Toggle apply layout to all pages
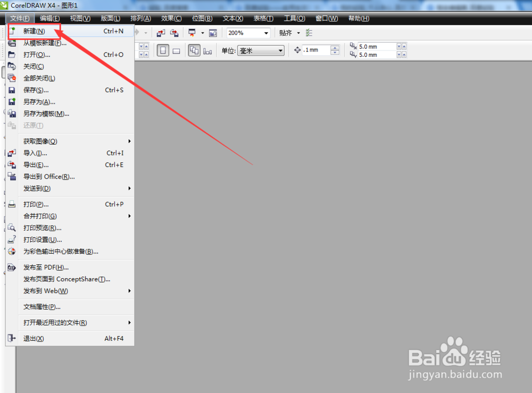Image resolution: width=532 pixels, height=393 pixels. click(x=194, y=51)
